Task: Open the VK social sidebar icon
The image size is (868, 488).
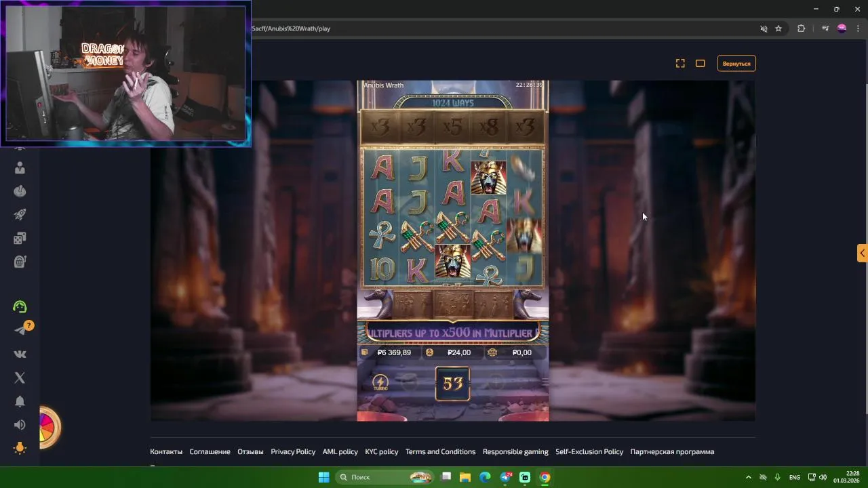Action: [x=20, y=354]
